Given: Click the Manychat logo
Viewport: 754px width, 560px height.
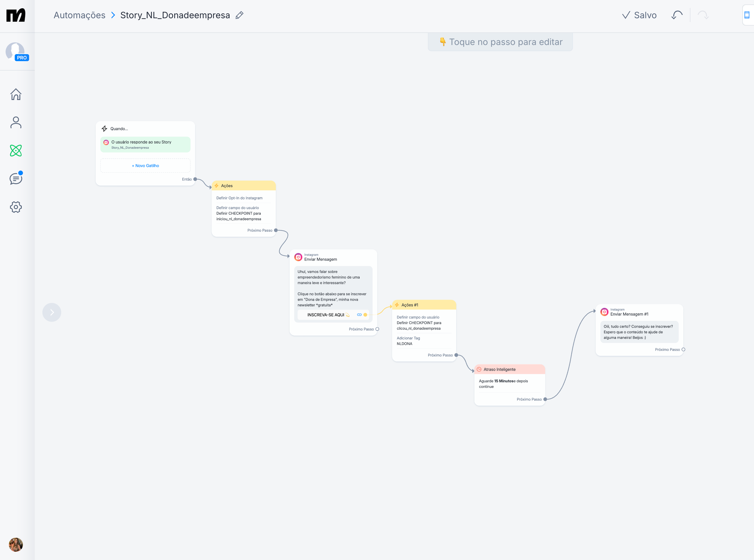Looking at the screenshot, I should point(16,15).
